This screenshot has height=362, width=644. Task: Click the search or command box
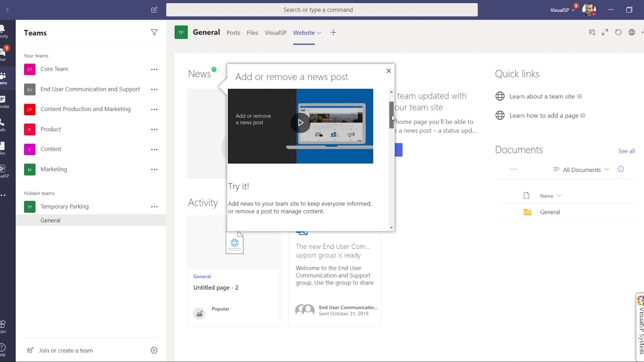click(322, 10)
